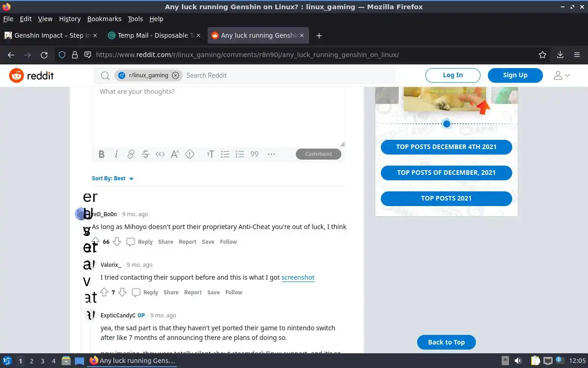
Task: Click the Reddit search magnifier icon
Action: click(105, 75)
